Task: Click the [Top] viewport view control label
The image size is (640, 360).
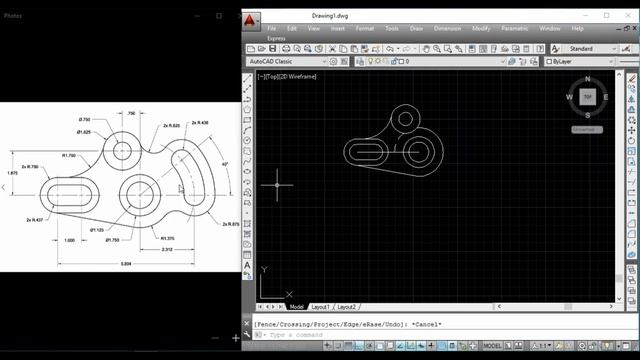Action: pyautogui.click(x=271, y=76)
